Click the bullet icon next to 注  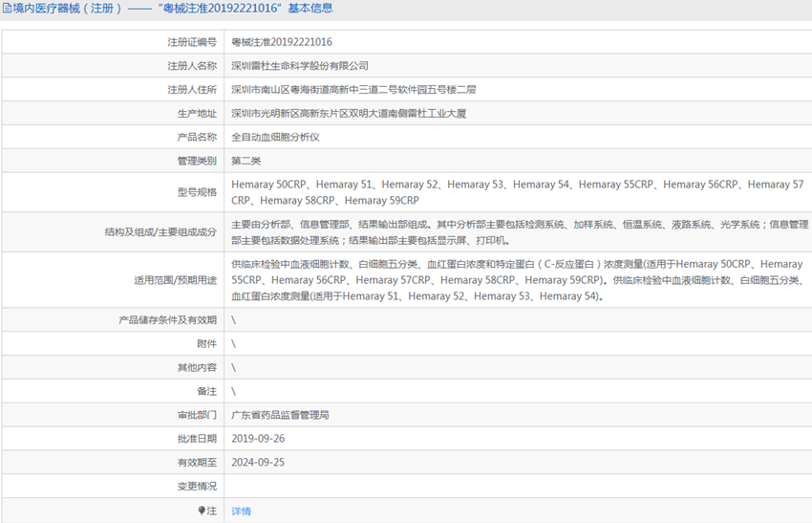point(202,511)
